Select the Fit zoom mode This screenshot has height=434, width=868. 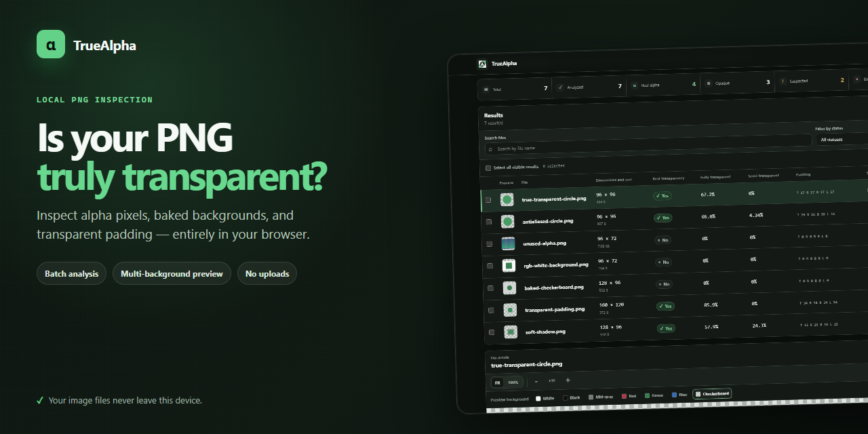pos(497,382)
